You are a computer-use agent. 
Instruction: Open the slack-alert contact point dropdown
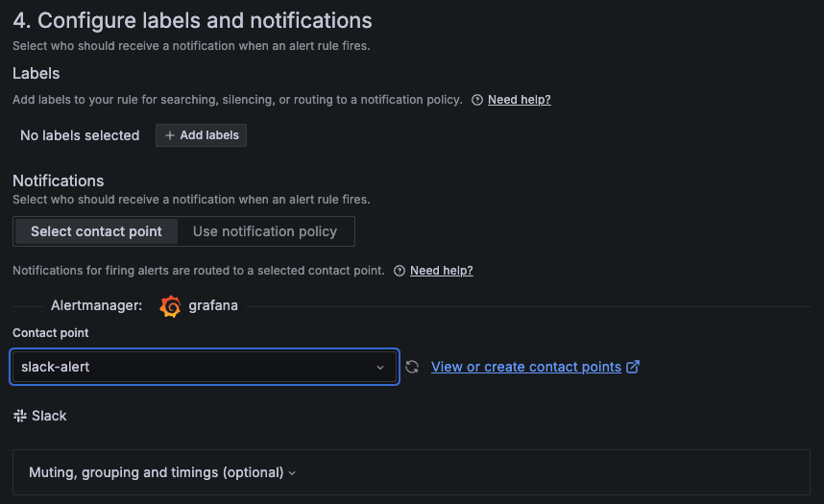tap(192, 367)
